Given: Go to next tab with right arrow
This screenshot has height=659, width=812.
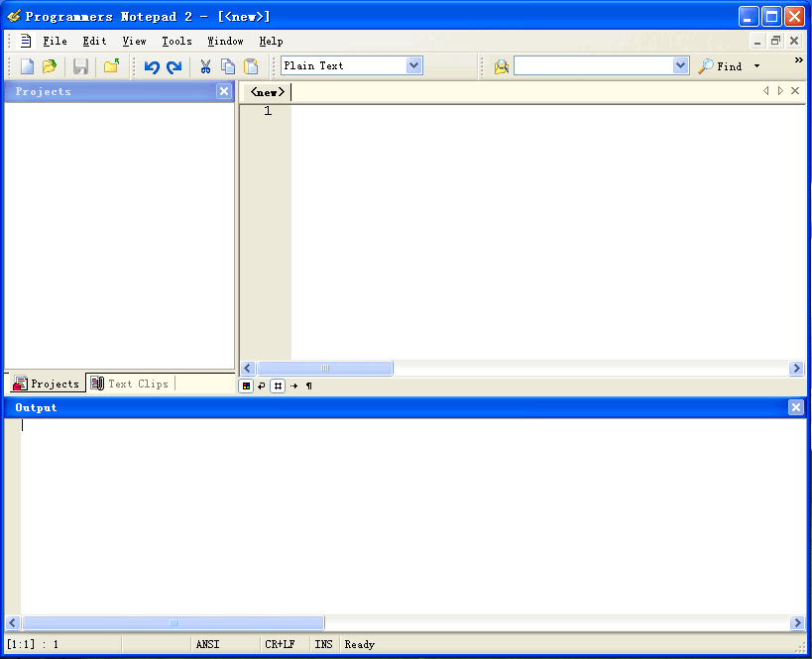Looking at the screenshot, I should (780, 91).
